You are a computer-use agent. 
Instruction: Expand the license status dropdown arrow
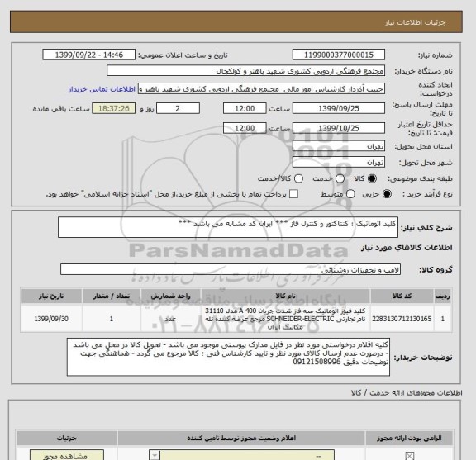155,455
